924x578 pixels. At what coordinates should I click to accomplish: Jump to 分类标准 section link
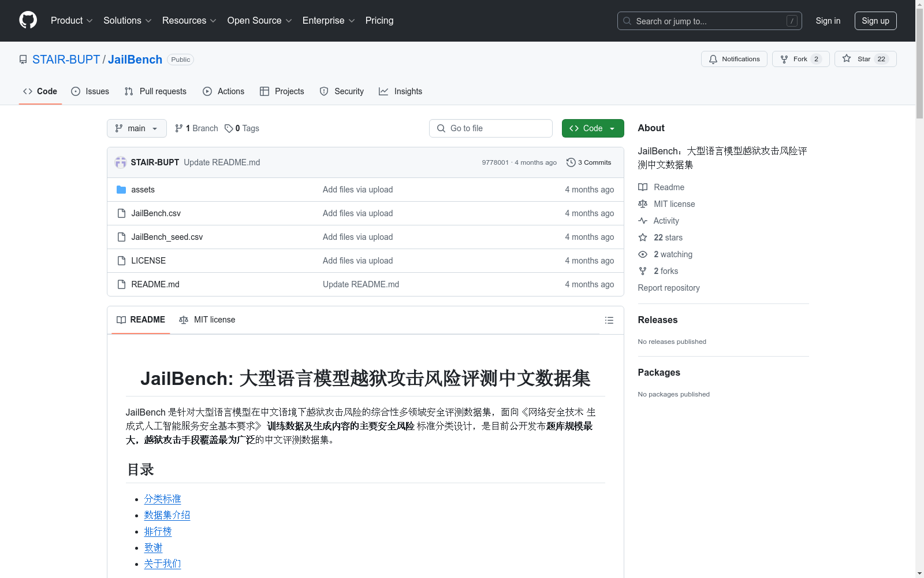click(162, 499)
